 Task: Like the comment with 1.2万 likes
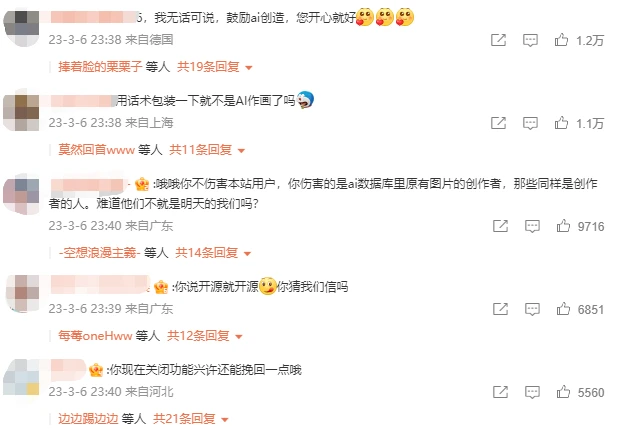pos(561,40)
